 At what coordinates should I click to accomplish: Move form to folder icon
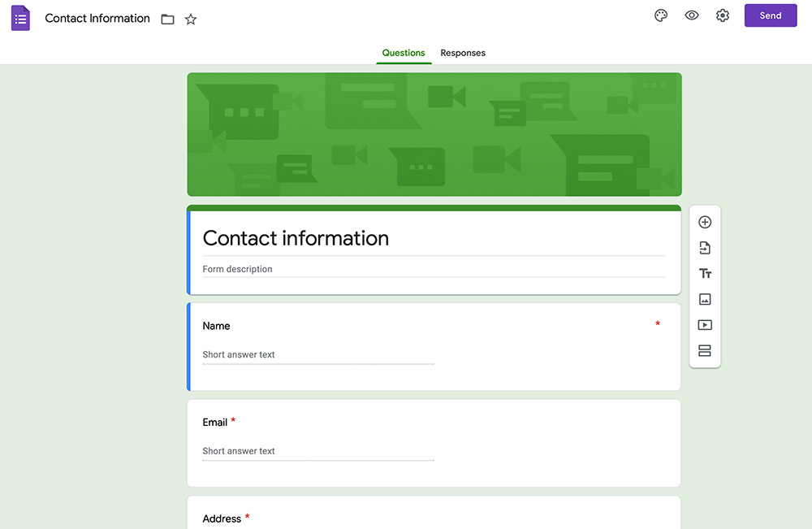(x=167, y=20)
